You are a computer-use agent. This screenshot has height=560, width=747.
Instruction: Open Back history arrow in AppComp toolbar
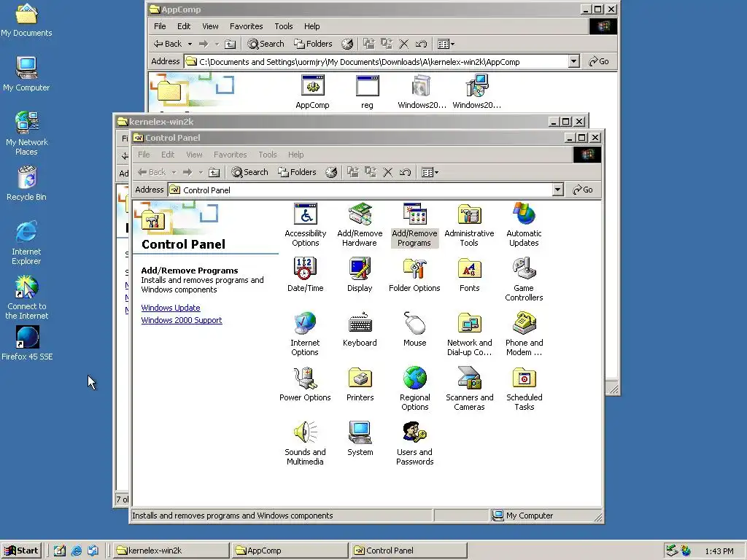190,44
